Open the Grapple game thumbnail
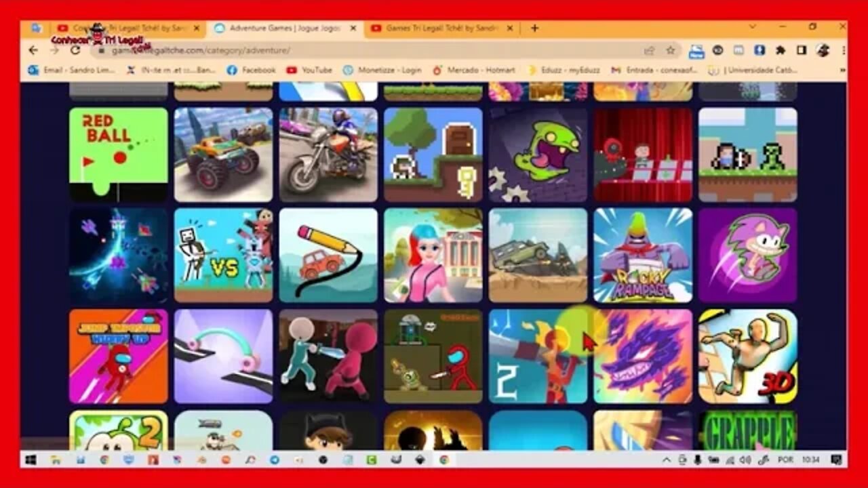 point(748,430)
